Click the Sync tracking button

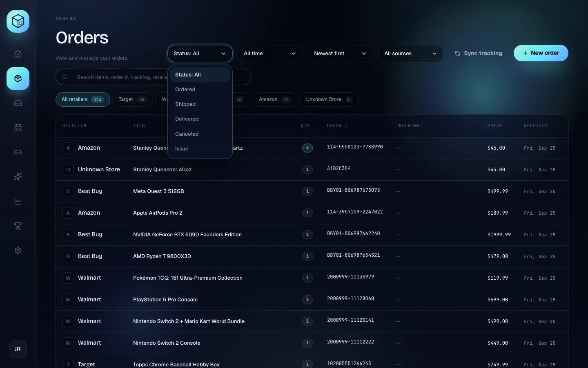click(479, 54)
